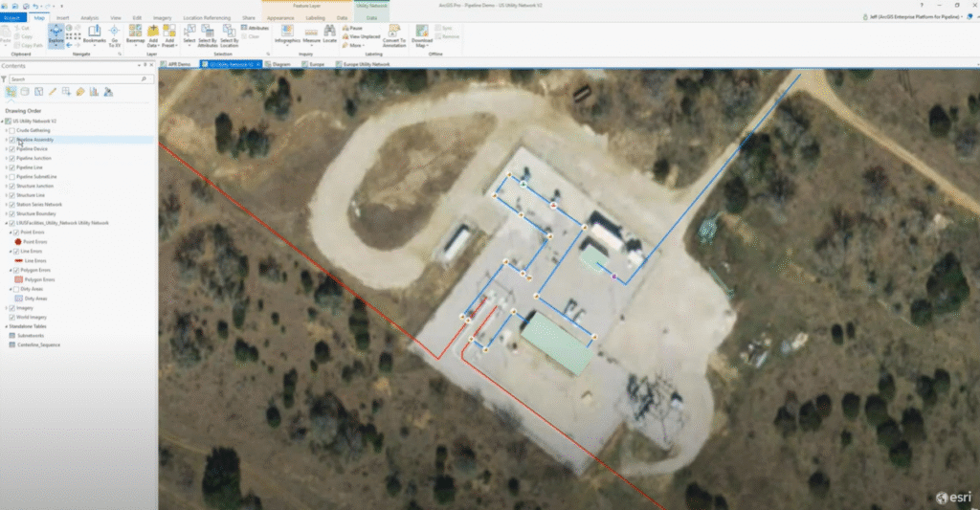Viewport: 980px width, 510px height.
Task: Switch to the APR Demo map tab
Action: pyautogui.click(x=179, y=64)
